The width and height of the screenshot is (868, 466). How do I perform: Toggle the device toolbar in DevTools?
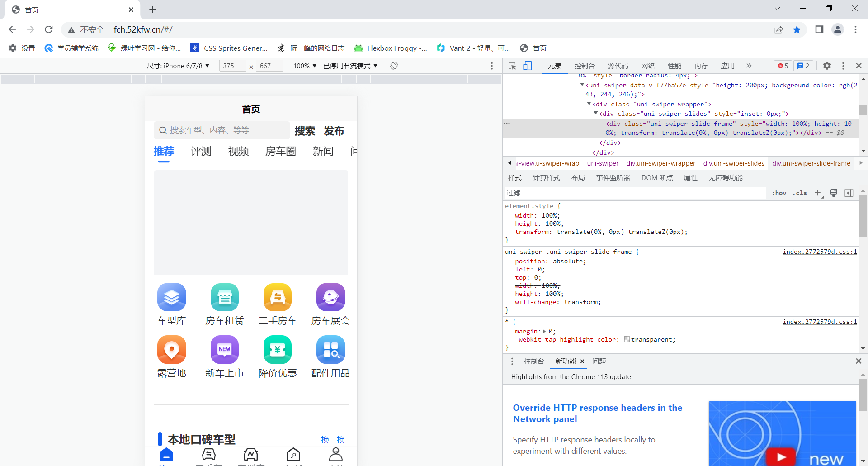[528, 66]
